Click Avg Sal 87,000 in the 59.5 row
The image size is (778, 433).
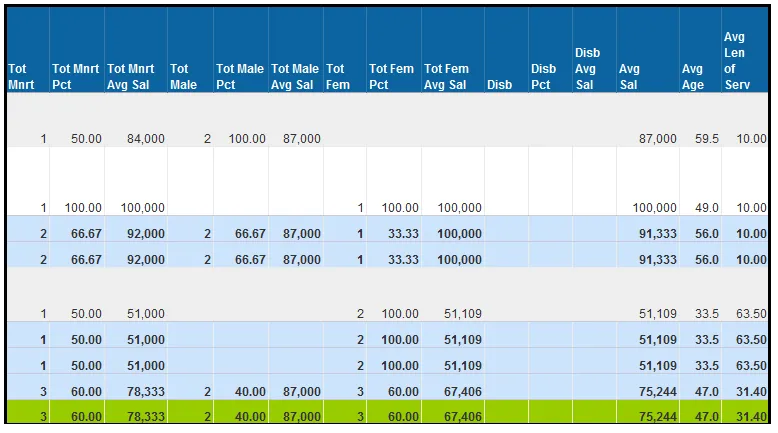tap(657, 139)
